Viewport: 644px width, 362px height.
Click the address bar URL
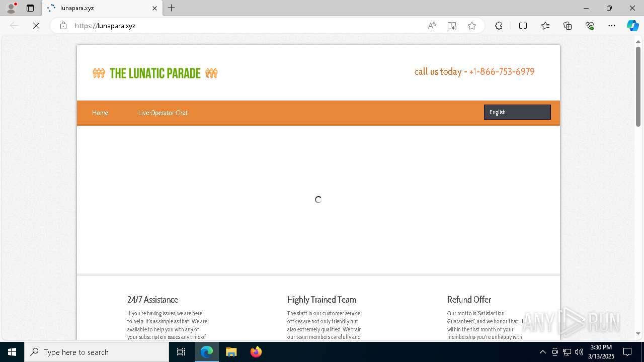(x=105, y=26)
